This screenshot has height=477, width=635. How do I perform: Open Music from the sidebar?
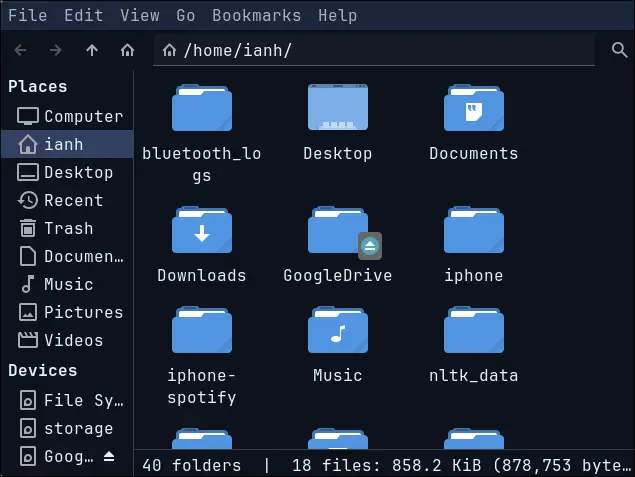tap(67, 284)
